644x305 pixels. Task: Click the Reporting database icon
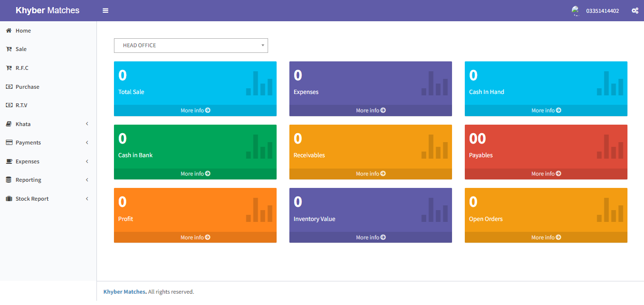point(9,180)
